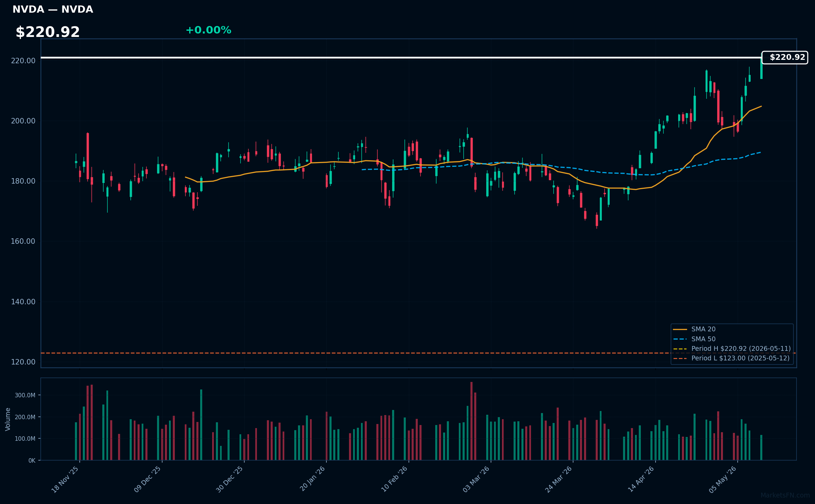Click the 0K volume axis label
The image size is (815, 504).
click(x=32, y=461)
